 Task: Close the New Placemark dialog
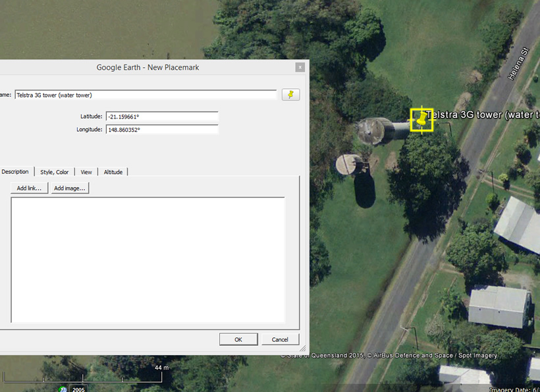[300, 67]
